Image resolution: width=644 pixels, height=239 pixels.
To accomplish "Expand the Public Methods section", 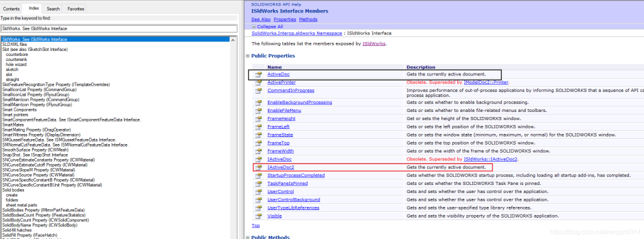I will click(248, 237).
